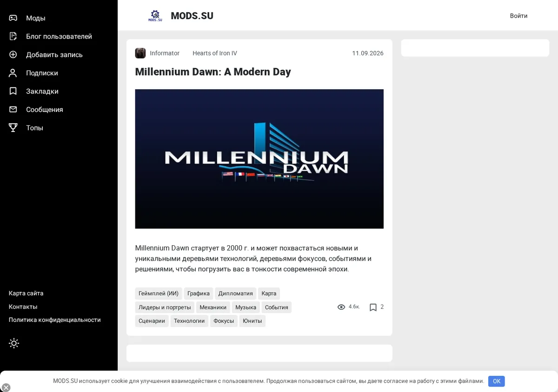This screenshot has width=558, height=392.
Task: Click the MODS.SU gear logo
Action: pyautogui.click(x=155, y=16)
